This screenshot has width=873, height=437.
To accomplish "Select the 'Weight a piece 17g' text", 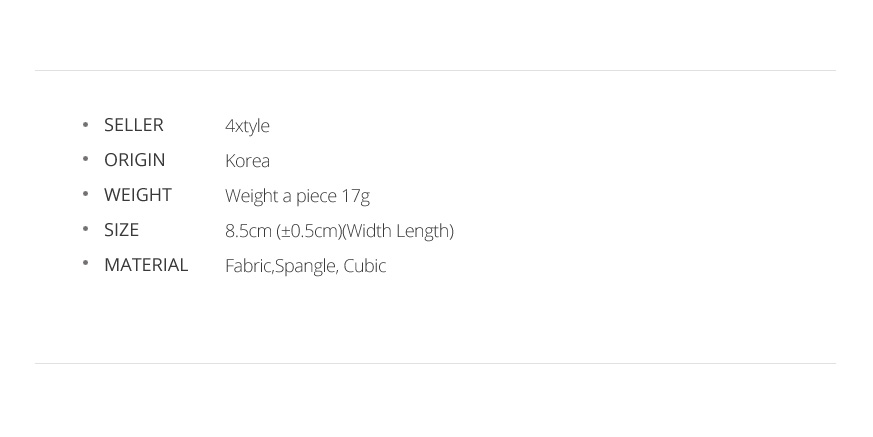I will pyautogui.click(x=297, y=196).
